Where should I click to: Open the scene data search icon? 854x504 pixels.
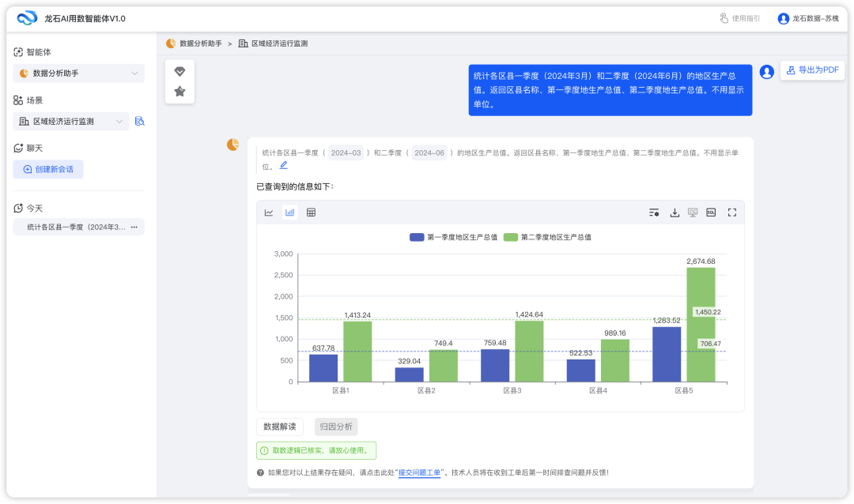(140, 122)
